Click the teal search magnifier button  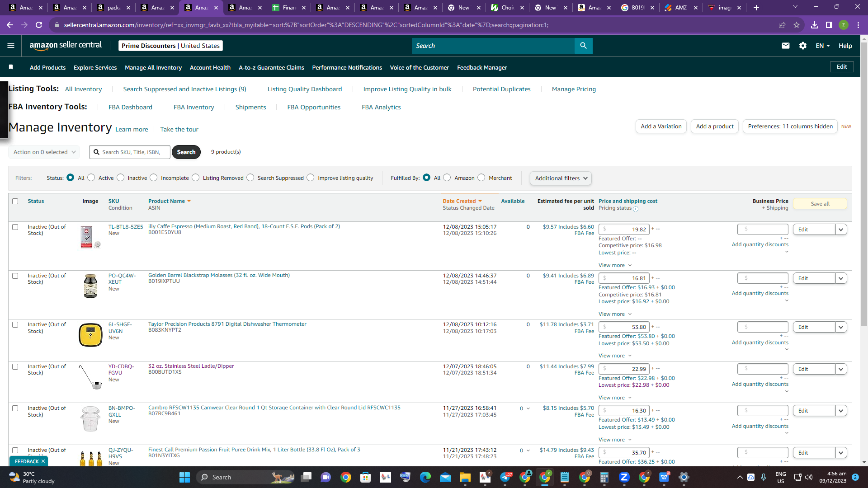(x=583, y=46)
